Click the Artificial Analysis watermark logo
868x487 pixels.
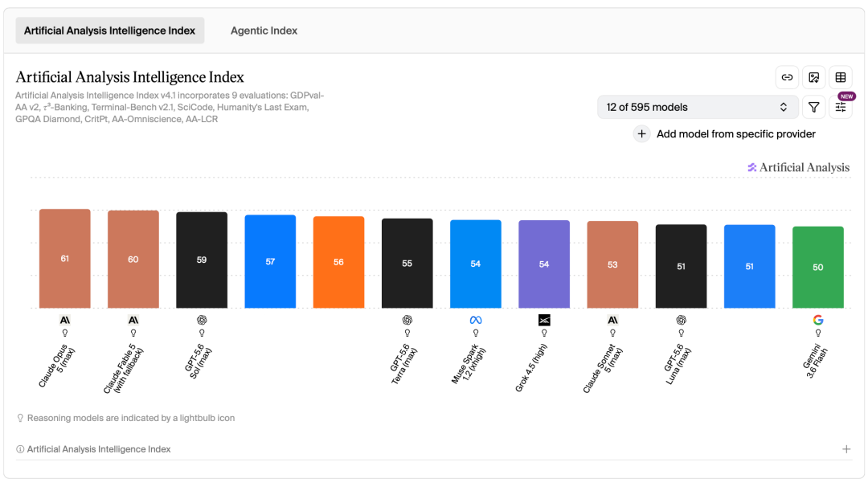[798, 167]
